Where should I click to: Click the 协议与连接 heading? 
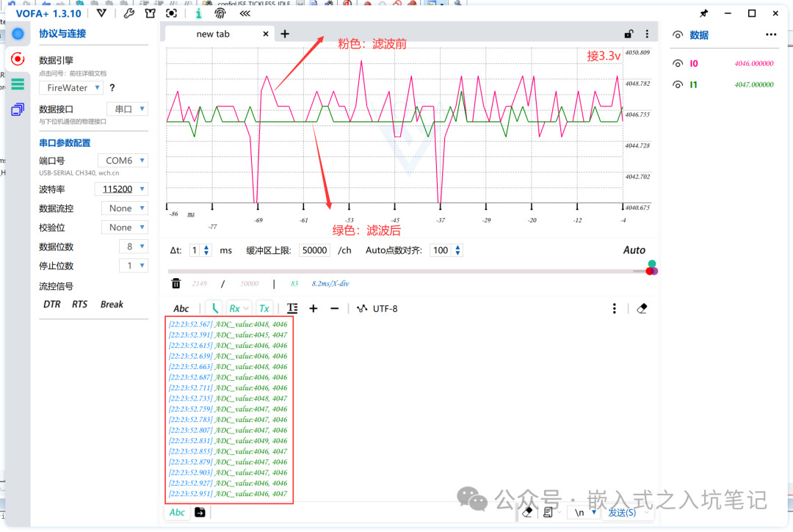pos(62,34)
